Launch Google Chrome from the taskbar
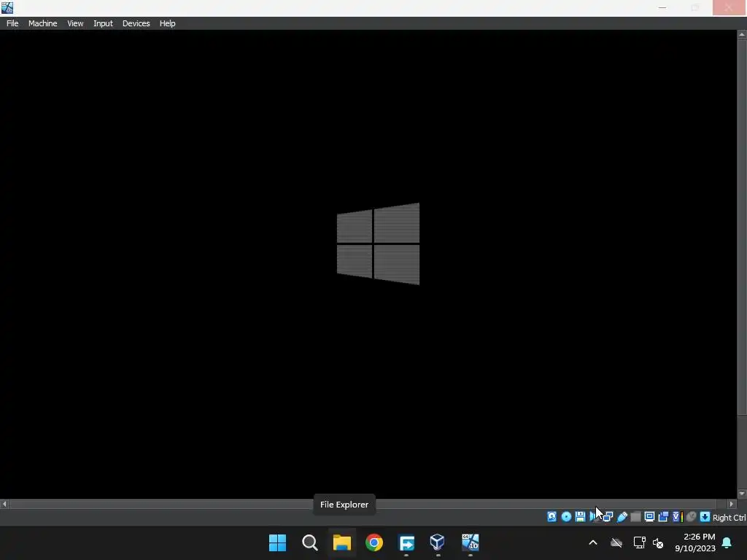Viewport: 747px width, 560px height. [x=374, y=542]
